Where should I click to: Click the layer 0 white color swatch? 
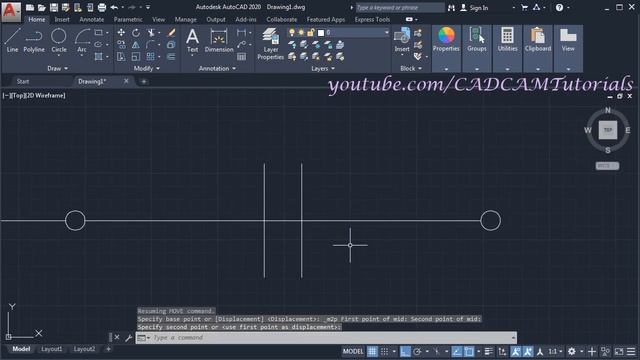click(321, 33)
